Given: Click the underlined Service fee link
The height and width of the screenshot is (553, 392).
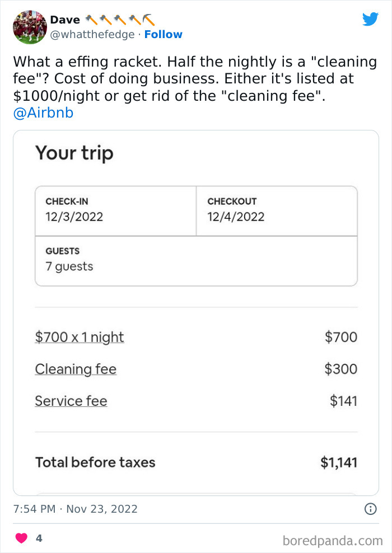Looking at the screenshot, I should (x=71, y=401).
